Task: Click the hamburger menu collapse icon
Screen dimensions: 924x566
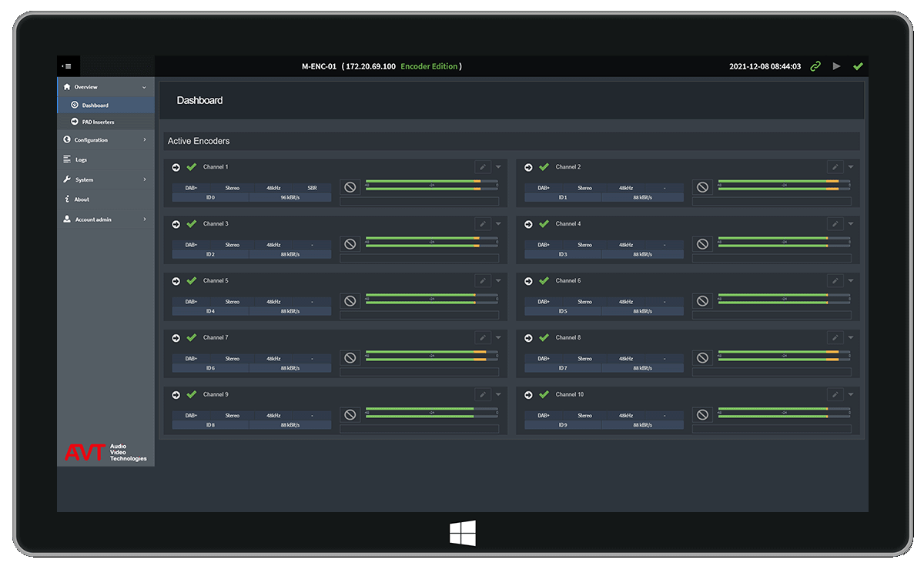Action: [x=68, y=66]
